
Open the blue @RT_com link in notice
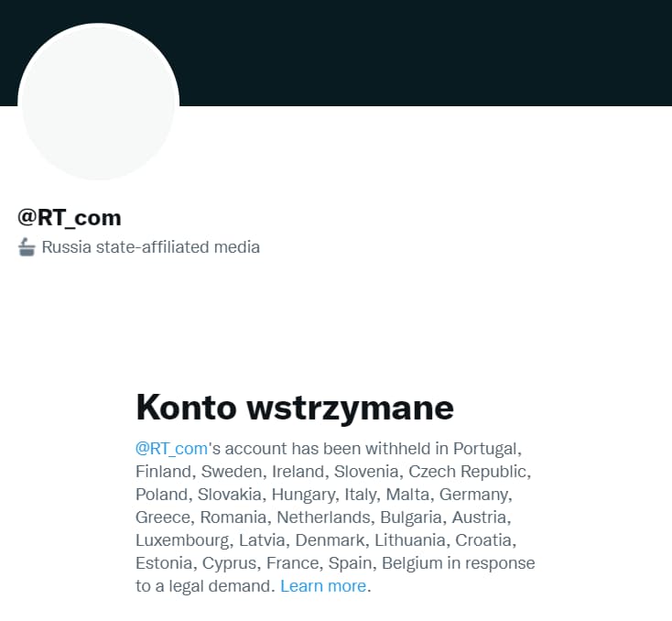[x=171, y=449]
